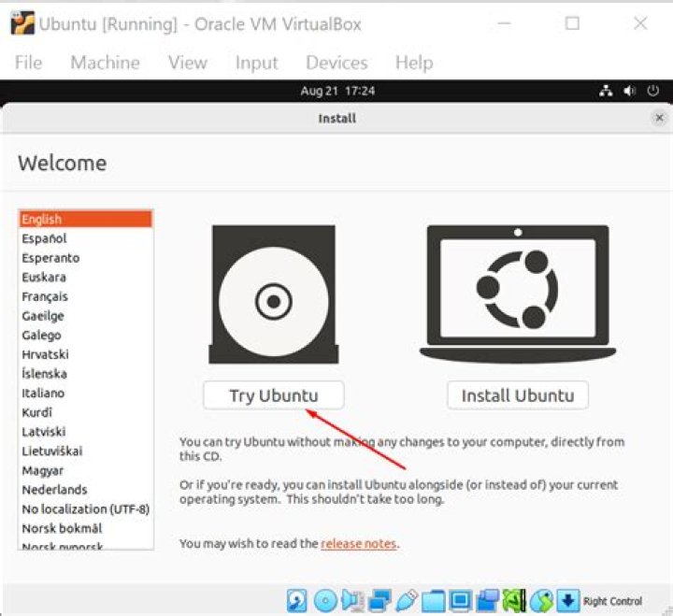Click the Right Control host key label
Viewport: 673px width, 616px height.
tap(612, 601)
